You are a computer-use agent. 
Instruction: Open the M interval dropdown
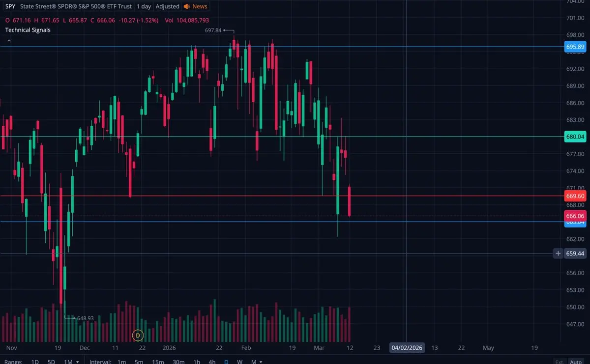pyautogui.click(x=256, y=362)
